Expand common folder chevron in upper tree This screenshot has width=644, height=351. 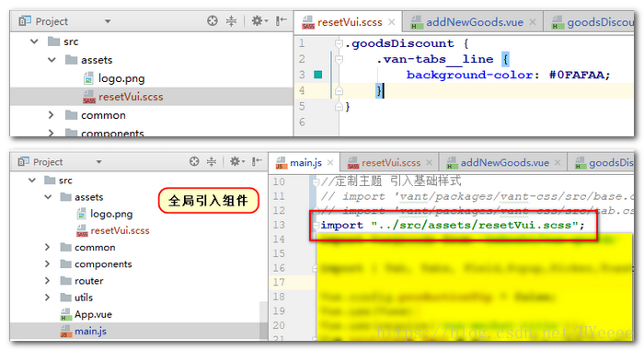tap(51, 115)
